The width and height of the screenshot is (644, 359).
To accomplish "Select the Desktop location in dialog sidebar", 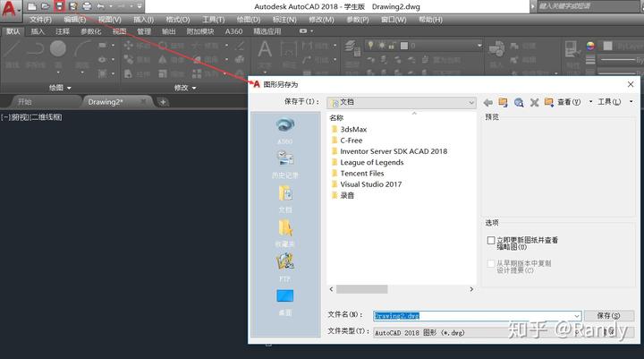I will [x=285, y=302].
